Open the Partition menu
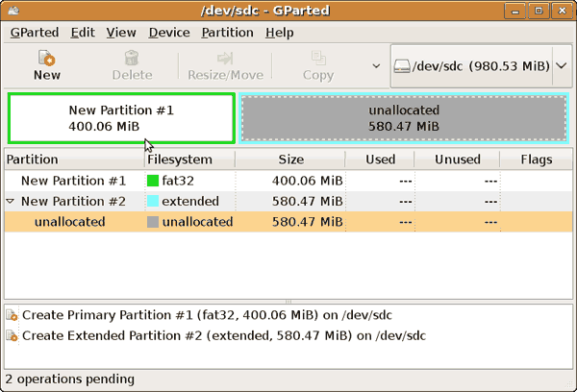Screen dimensions: 577x392 pos(227,33)
